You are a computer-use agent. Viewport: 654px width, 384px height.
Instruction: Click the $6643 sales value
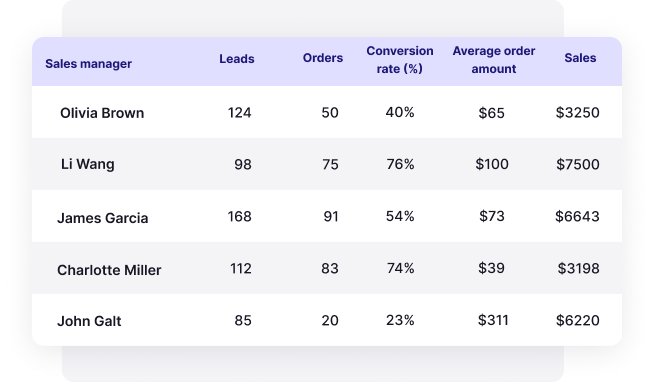(577, 216)
